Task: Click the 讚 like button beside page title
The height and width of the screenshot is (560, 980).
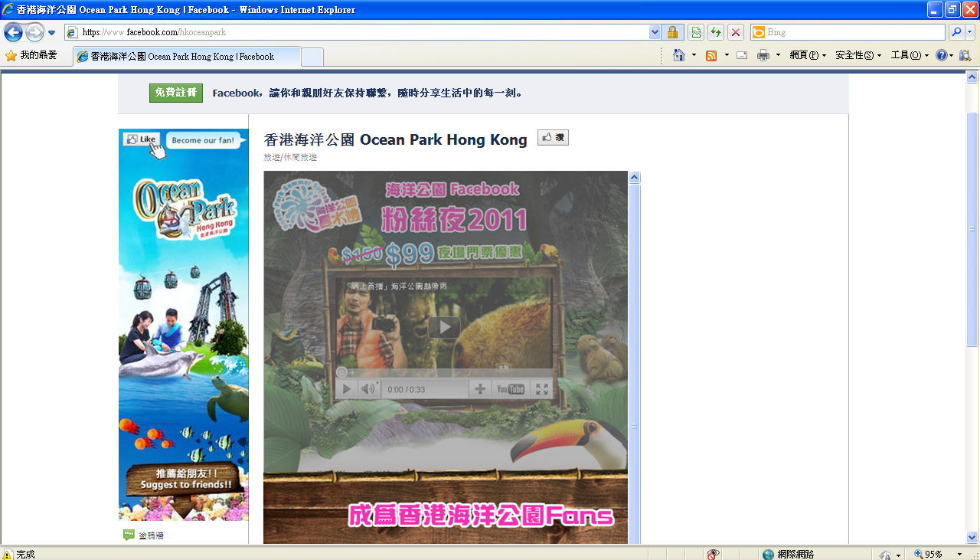Action: point(553,138)
